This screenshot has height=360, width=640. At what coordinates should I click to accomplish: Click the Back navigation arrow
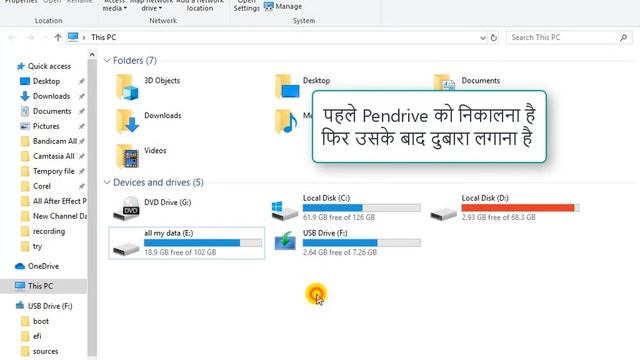(11, 38)
